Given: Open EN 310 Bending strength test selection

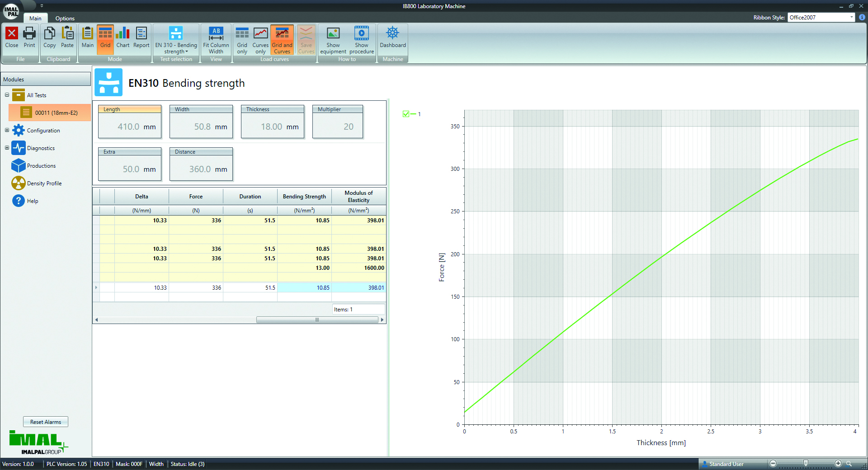Looking at the screenshot, I should 176,40.
